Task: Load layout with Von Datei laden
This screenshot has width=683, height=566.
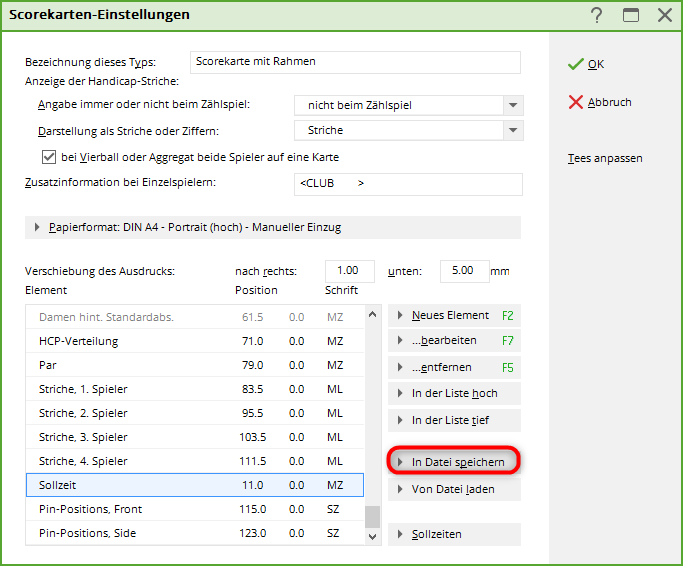Action: pyautogui.click(x=453, y=490)
